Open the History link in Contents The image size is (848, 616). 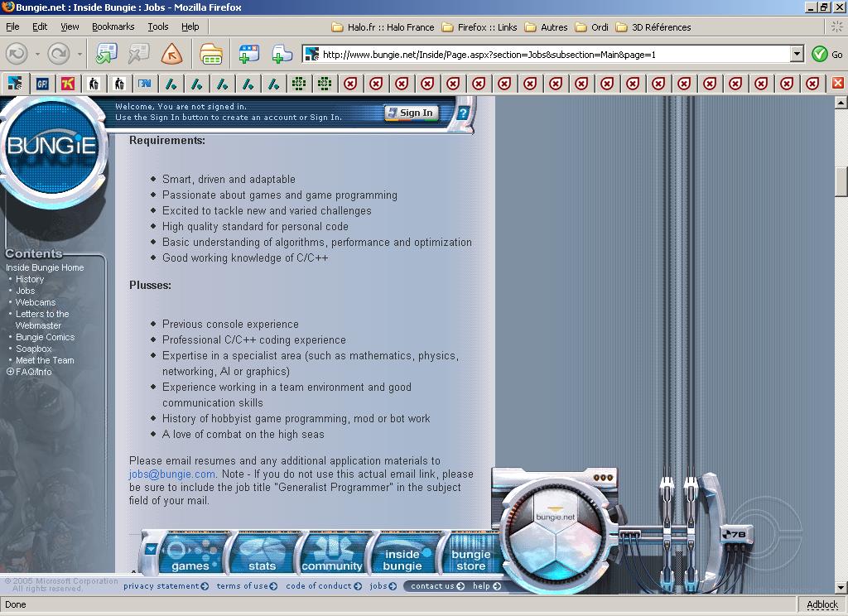click(x=30, y=279)
